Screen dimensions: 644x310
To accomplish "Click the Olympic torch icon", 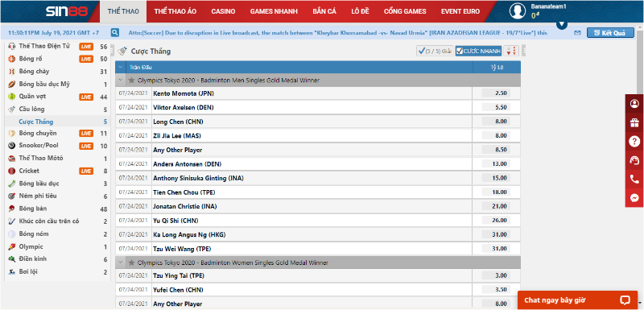I will 12,246.
